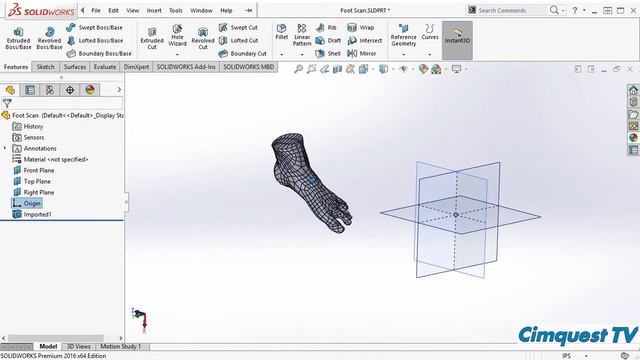The height and width of the screenshot is (360, 640).
Task: Open the Reference Geometry tool
Action: 403,35
